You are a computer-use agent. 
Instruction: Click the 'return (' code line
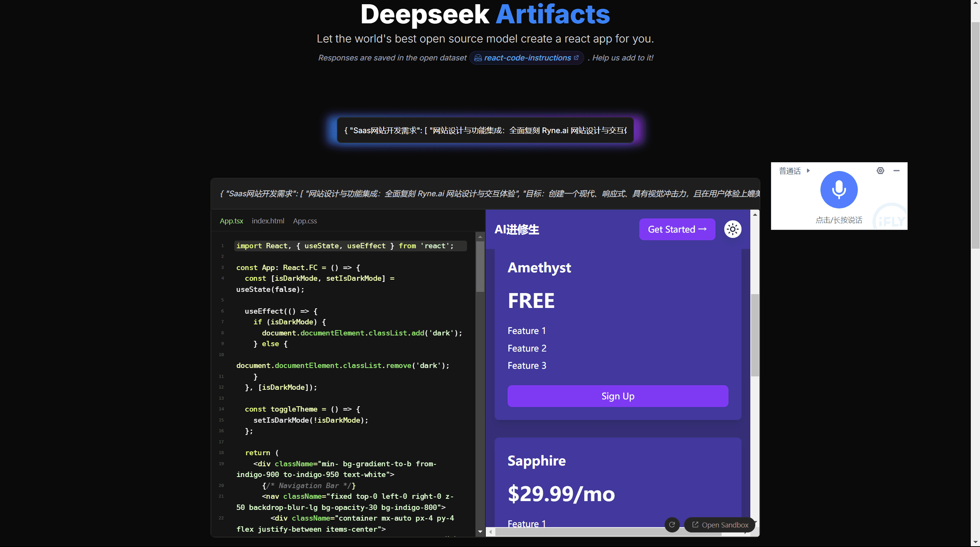(x=262, y=453)
